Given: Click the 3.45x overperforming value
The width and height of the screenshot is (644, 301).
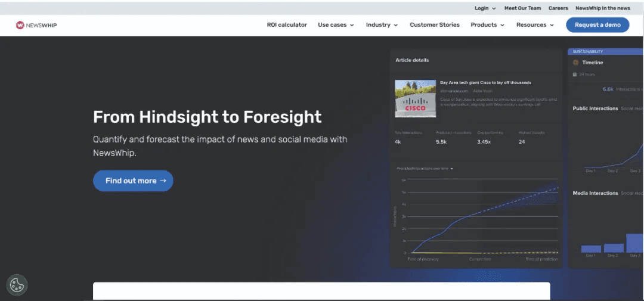Looking at the screenshot, I should [x=484, y=142].
